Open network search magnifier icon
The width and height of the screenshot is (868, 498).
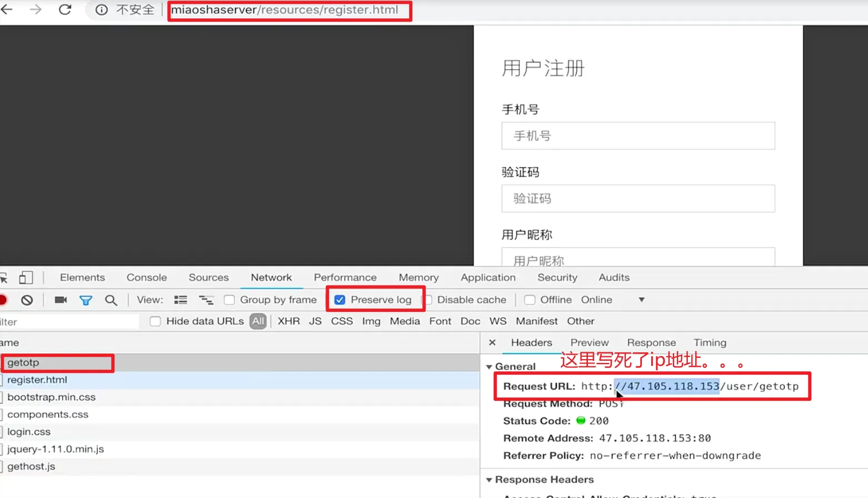[111, 301]
